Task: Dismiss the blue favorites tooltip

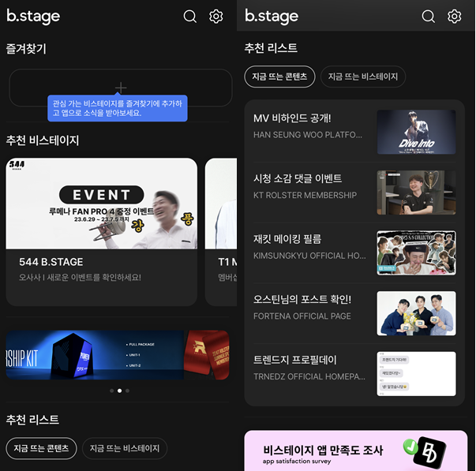Action: (118, 108)
